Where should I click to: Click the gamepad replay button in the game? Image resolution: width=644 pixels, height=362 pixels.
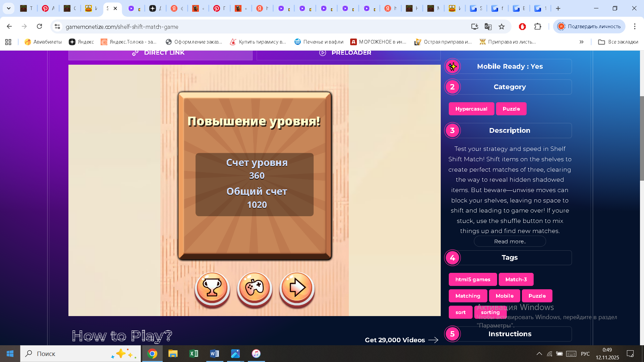[x=254, y=288]
